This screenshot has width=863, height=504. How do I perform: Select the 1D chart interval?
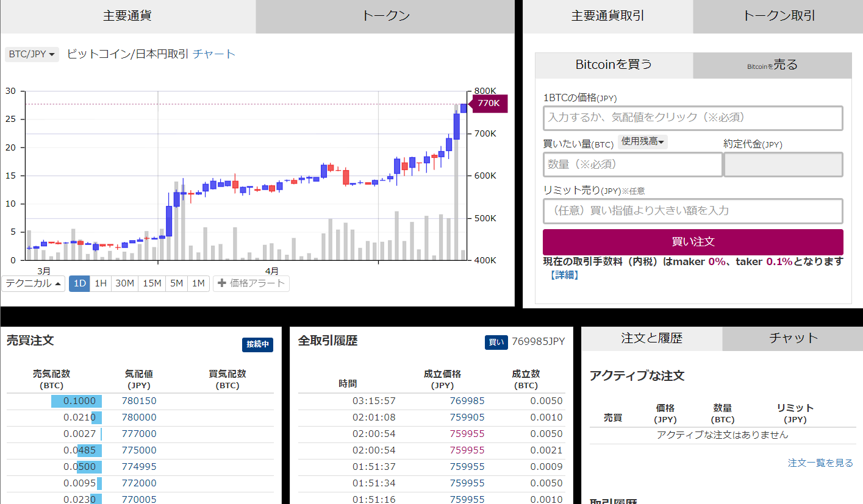(79, 283)
